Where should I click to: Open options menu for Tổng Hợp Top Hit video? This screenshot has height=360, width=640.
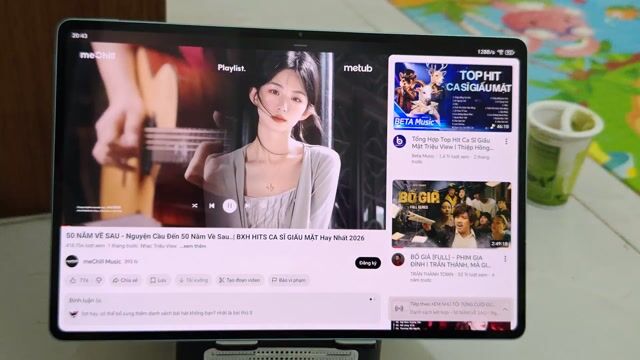point(507,142)
